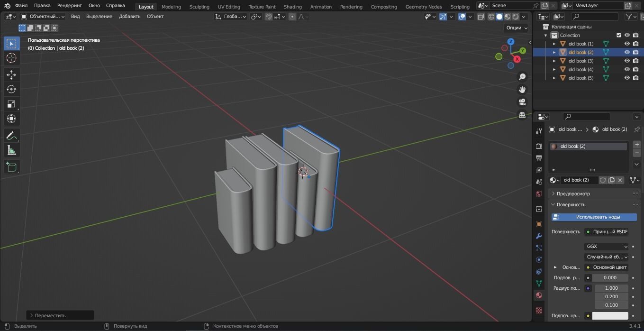Open the Physics properties tab

(x=539, y=259)
